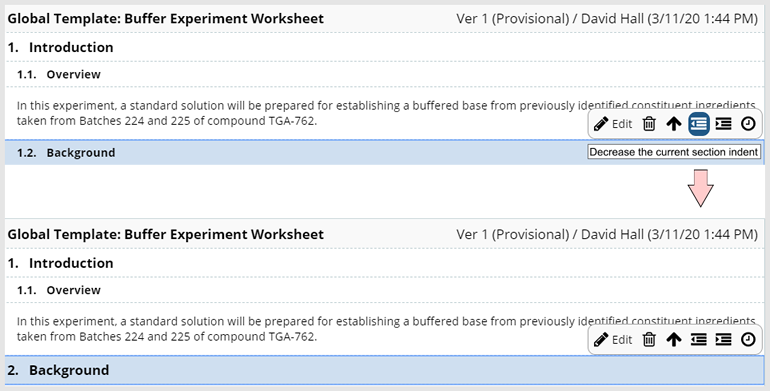Image resolution: width=770 pixels, height=391 pixels.
Task: Click the trash delete icon in upper toolbar
Action: pos(649,124)
